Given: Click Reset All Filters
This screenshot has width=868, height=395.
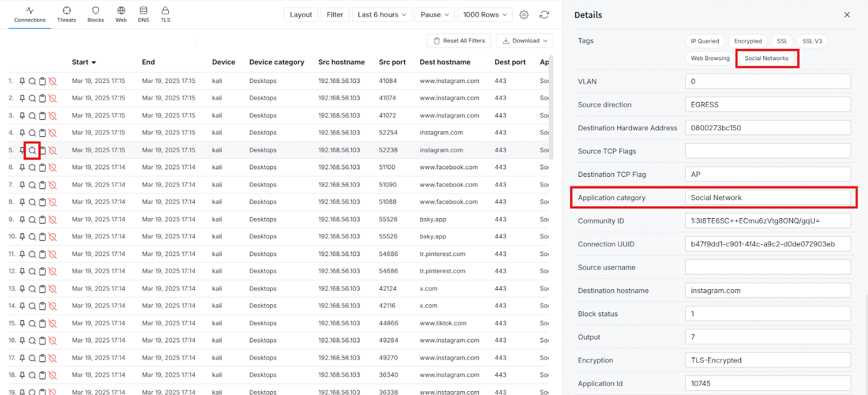Looking at the screenshot, I should coord(459,41).
